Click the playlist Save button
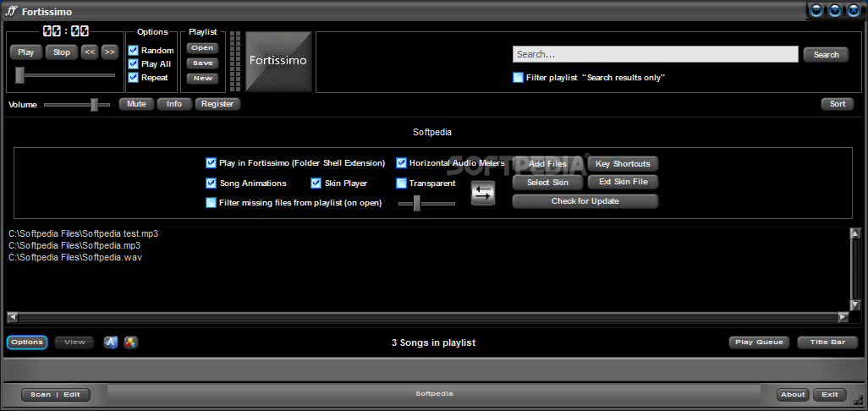The height and width of the screenshot is (411, 868). pos(202,63)
